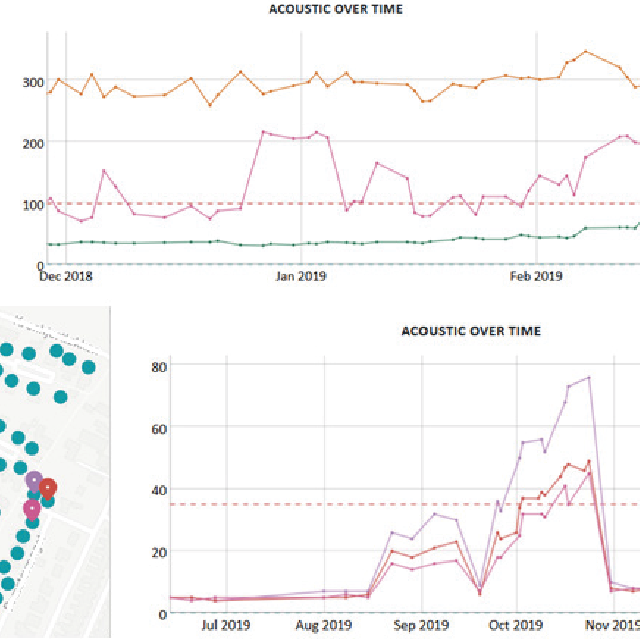The image size is (640, 640).
Task: Click the pink map pin marker
Action: pyautogui.click(x=32, y=508)
